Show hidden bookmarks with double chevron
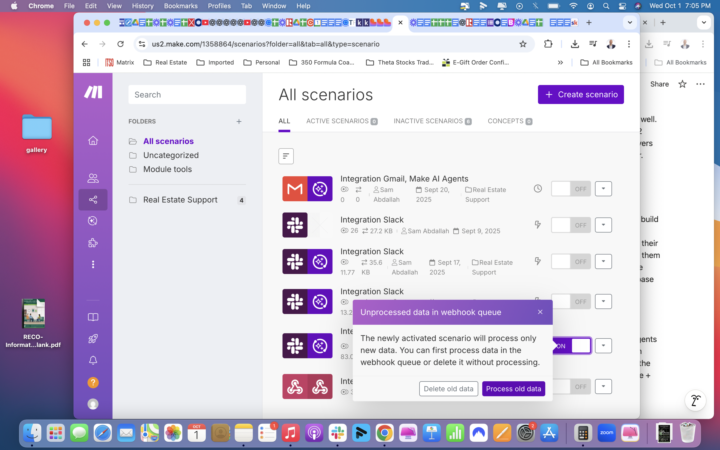This screenshot has width=720, height=450. (x=560, y=62)
